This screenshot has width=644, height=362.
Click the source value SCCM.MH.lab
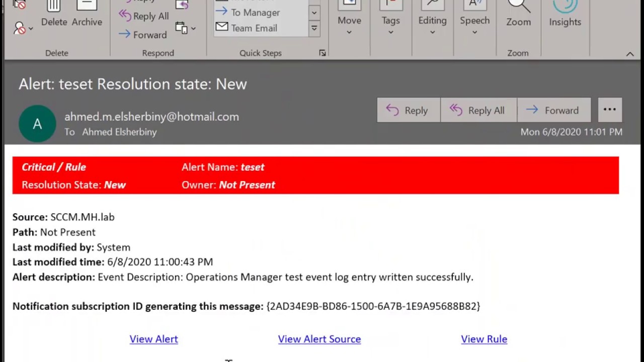[83, 217]
